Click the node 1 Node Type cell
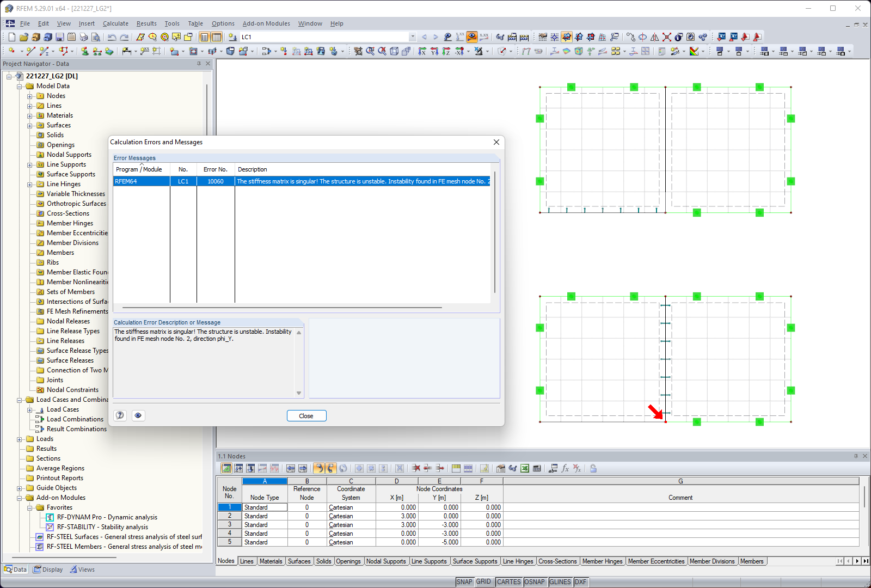Viewport: 871px width, 588px height. 265,507
